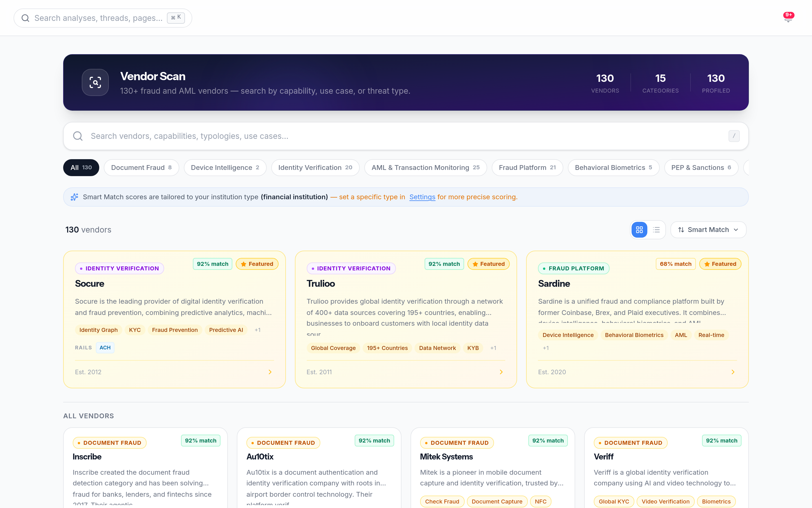This screenshot has width=812, height=508.
Task: Filter by PEP & Sanctions category
Action: [701, 168]
